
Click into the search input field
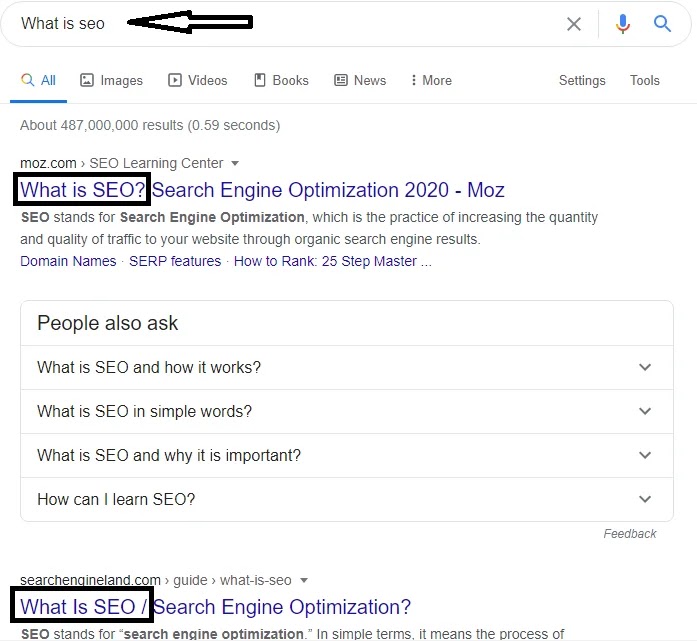284,24
